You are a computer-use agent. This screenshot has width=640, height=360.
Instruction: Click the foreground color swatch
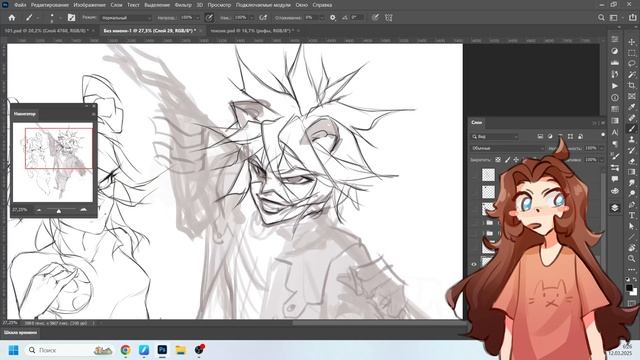click(629, 288)
